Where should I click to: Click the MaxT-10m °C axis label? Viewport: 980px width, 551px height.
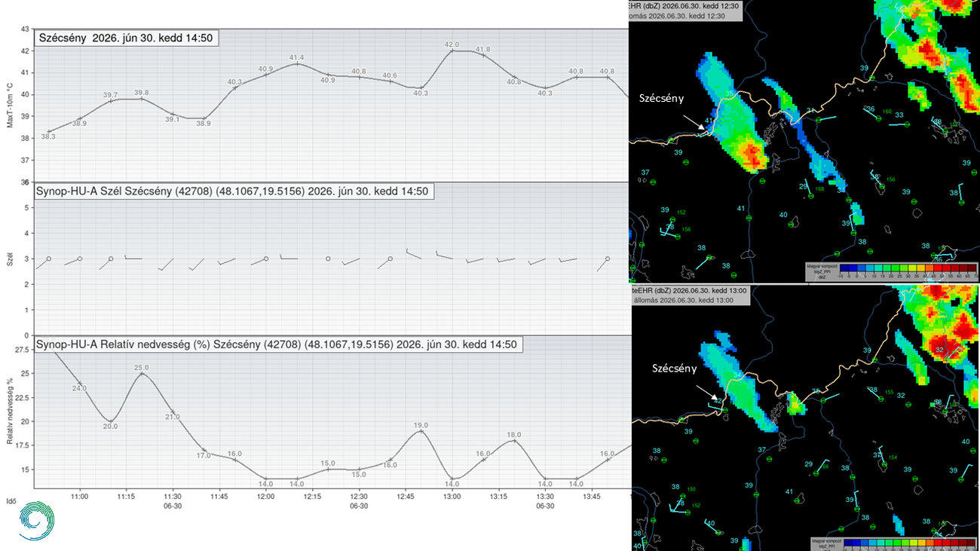(11, 106)
